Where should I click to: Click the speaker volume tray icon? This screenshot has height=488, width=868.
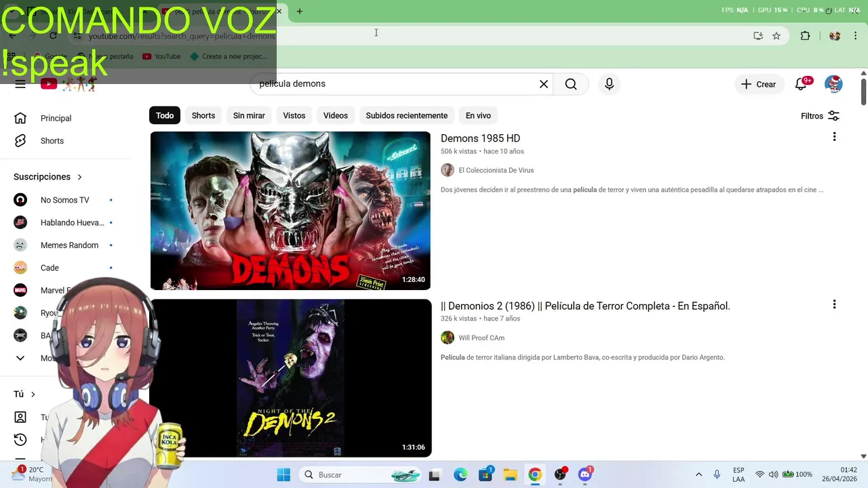point(774,474)
